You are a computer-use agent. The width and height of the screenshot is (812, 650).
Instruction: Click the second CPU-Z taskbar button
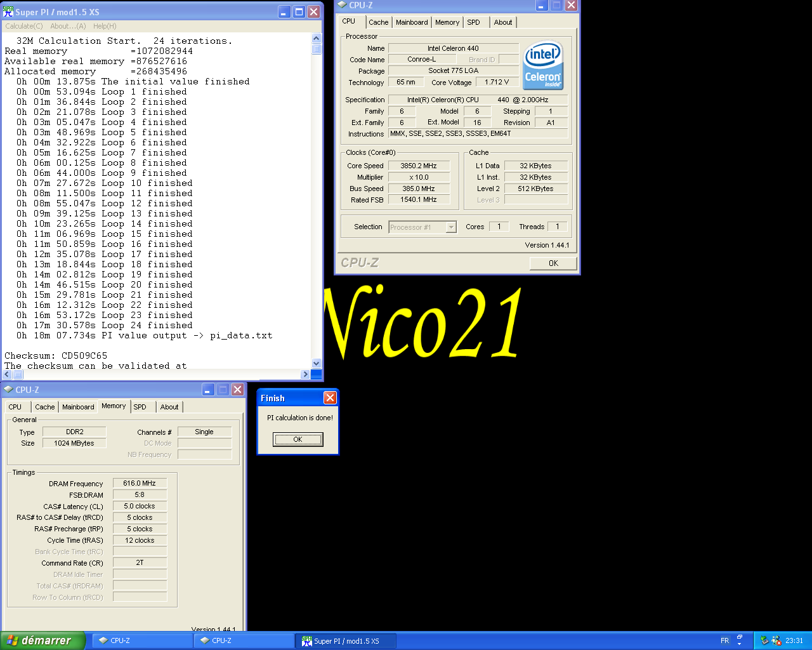click(x=244, y=640)
